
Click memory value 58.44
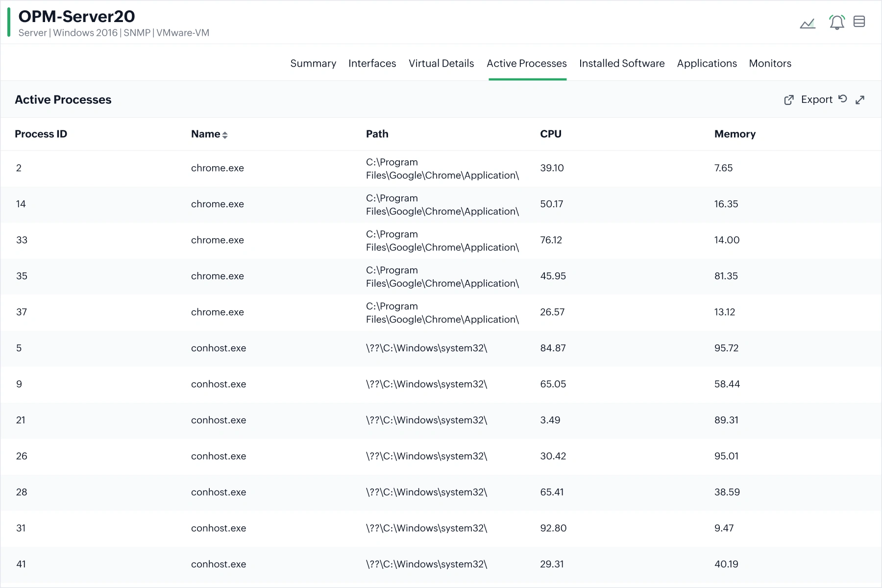pos(727,384)
